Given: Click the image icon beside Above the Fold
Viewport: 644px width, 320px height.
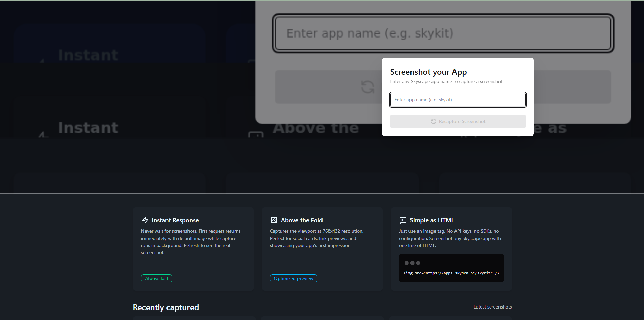Looking at the screenshot, I should (274, 220).
